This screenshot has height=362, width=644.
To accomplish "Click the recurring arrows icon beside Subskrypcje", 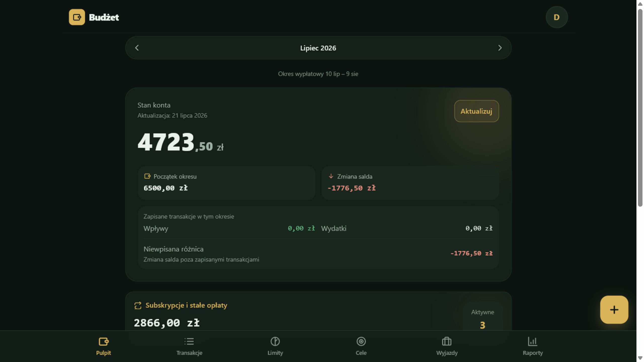I will click(138, 305).
